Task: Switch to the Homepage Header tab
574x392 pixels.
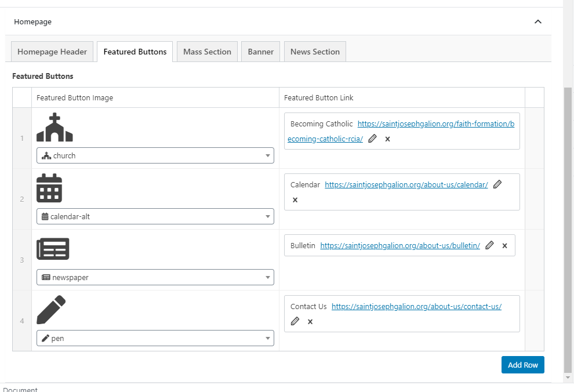Action: click(52, 52)
